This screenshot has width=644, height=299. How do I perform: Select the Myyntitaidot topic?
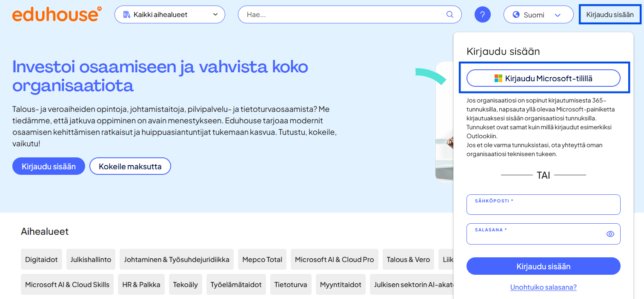click(x=341, y=285)
